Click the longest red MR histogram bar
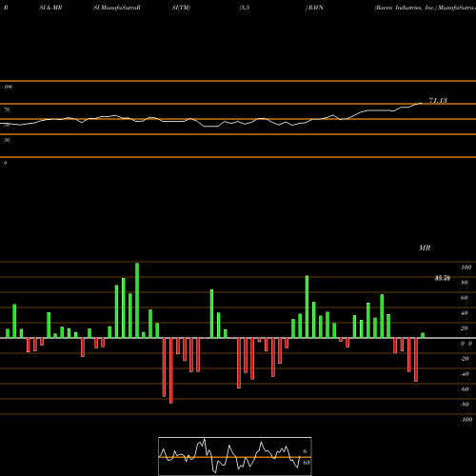476x476 pixels. click(171, 370)
